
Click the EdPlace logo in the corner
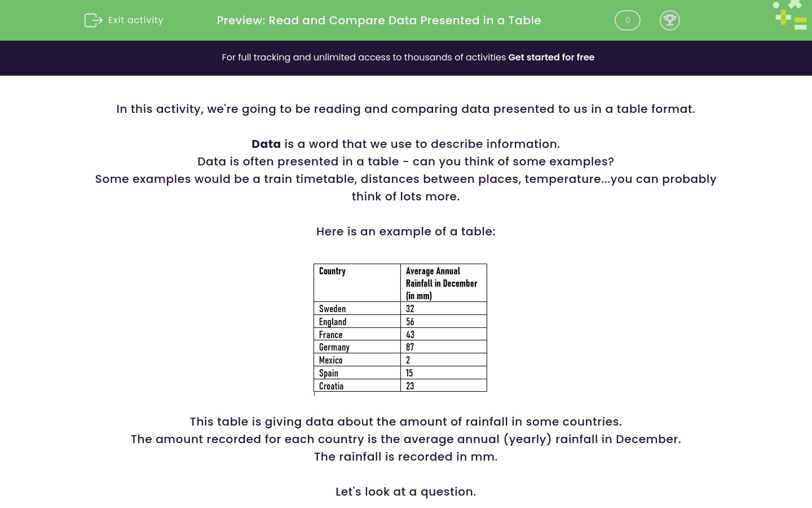point(789,15)
